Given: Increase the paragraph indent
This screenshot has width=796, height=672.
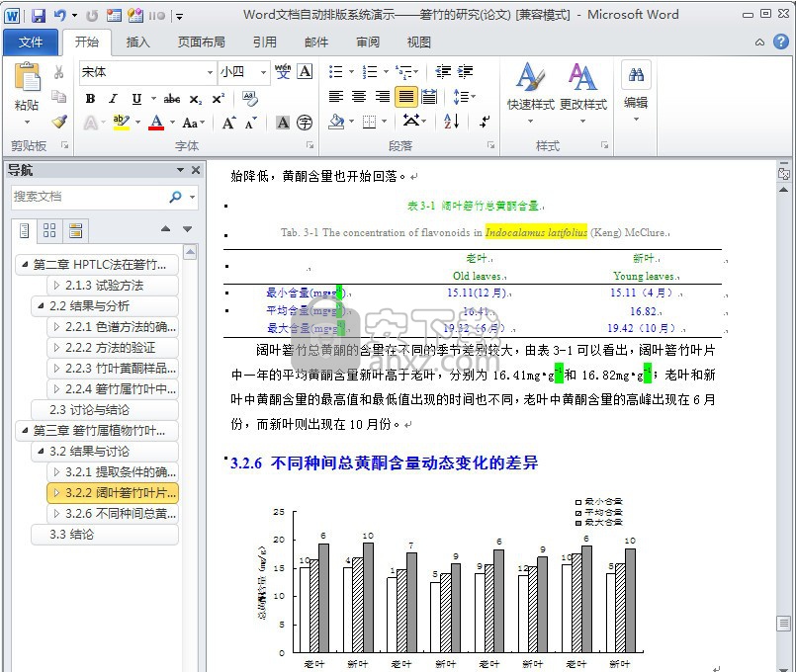Looking at the screenshot, I should pos(465,71).
